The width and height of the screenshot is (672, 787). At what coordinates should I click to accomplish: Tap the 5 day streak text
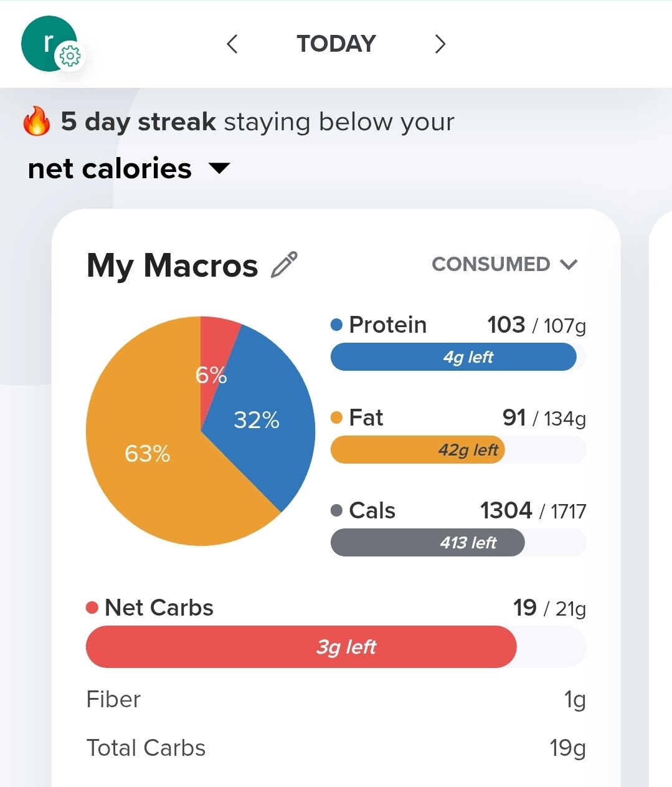pos(138,122)
